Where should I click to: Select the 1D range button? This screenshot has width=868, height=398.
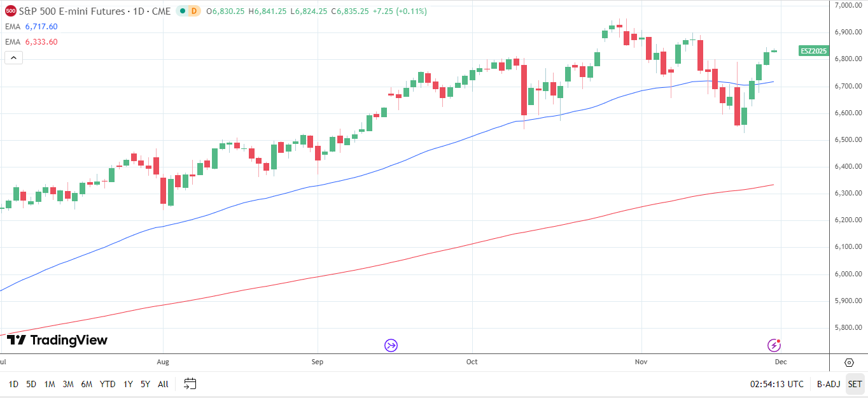pyautogui.click(x=12, y=384)
